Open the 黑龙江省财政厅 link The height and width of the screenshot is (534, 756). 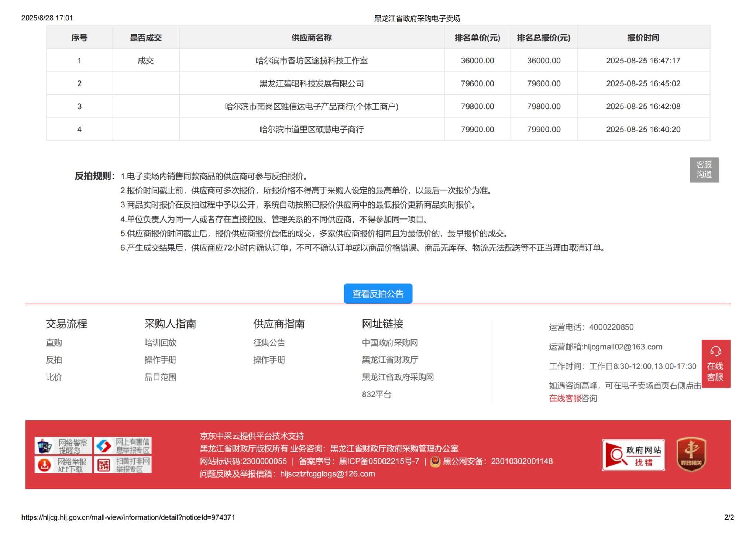click(x=390, y=360)
